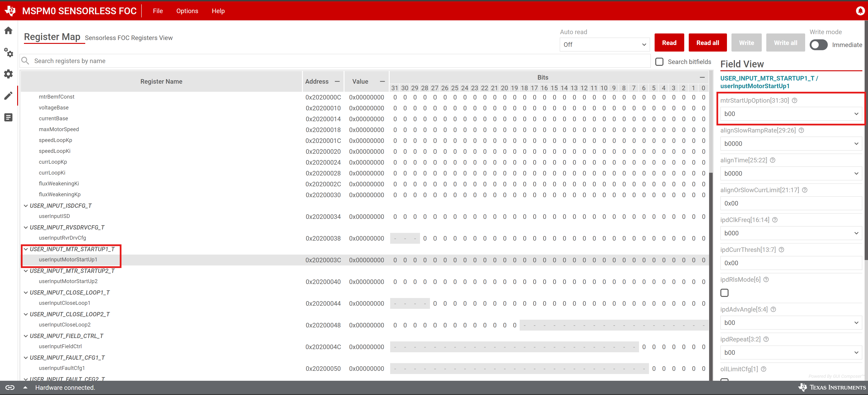Open the ipdAdvAngle dropdown
This screenshot has width=868, height=395.
coord(791,323)
